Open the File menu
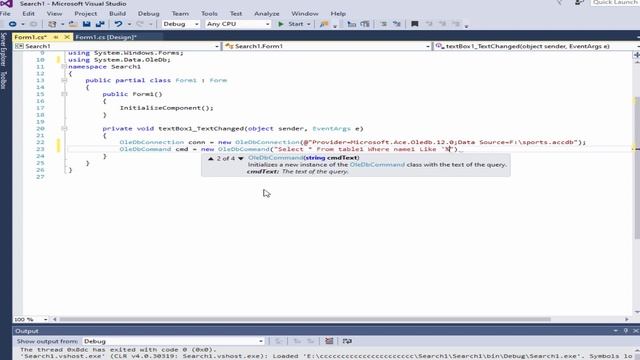This screenshot has height=360, width=640. [x=5, y=13]
